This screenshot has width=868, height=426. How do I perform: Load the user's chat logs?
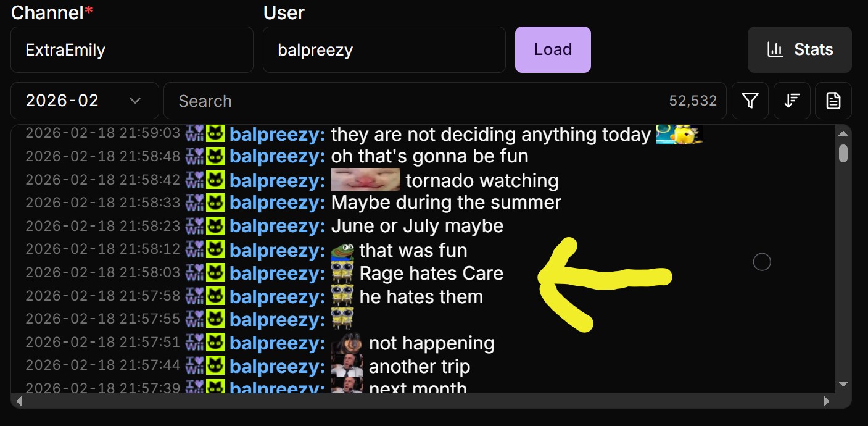553,49
